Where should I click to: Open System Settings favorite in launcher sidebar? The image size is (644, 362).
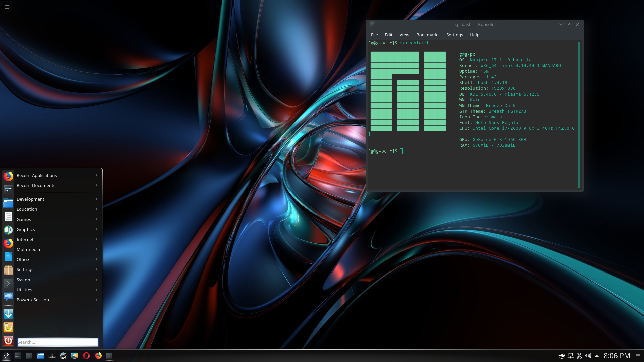click(8, 189)
